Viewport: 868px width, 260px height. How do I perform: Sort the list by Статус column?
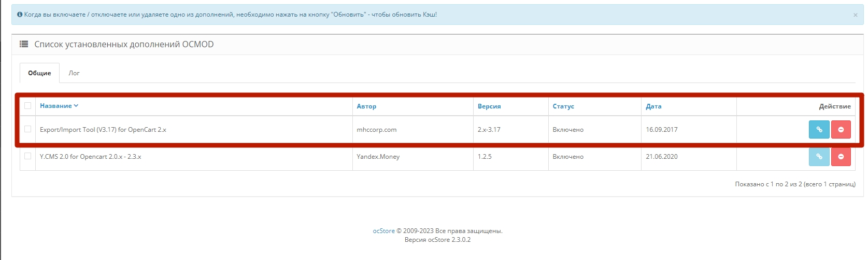pyautogui.click(x=563, y=106)
